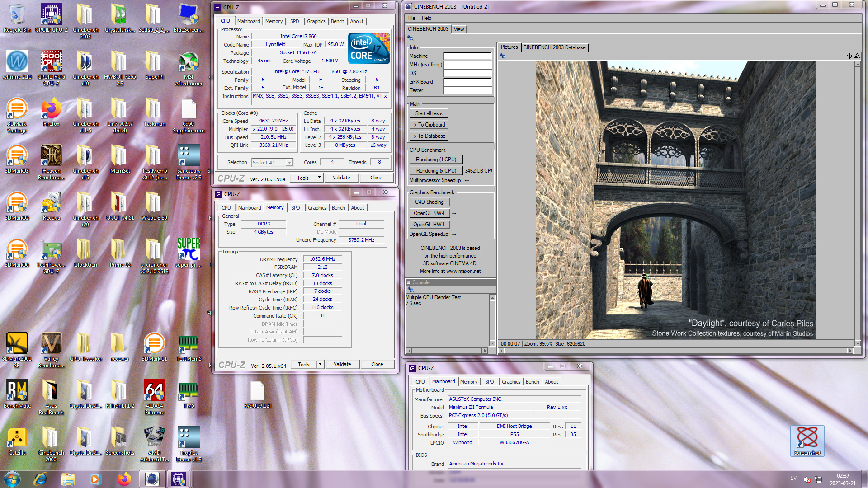Open 3DMark 11 desktop shortcut
Image resolution: width=868 pixels, height=488 pixels.
click(154, 347)
